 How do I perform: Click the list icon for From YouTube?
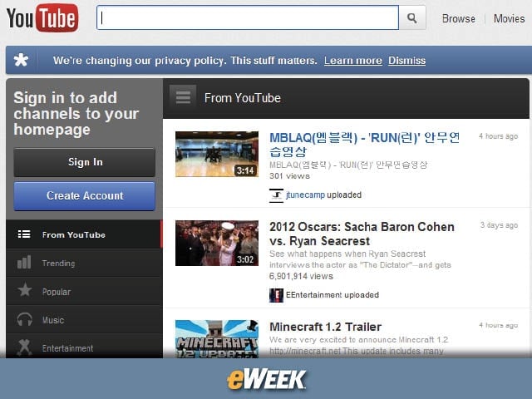pos(24,234)
